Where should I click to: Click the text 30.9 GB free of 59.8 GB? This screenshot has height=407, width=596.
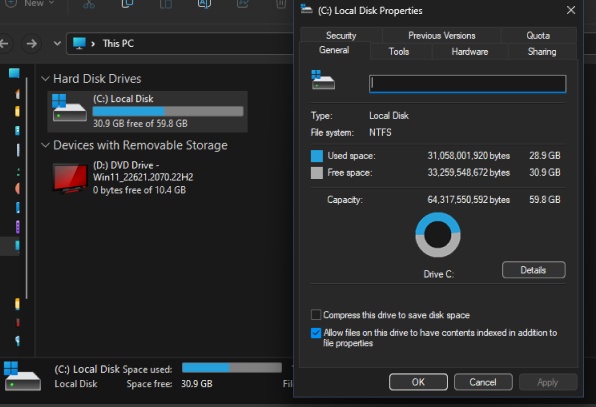point(140,124)
